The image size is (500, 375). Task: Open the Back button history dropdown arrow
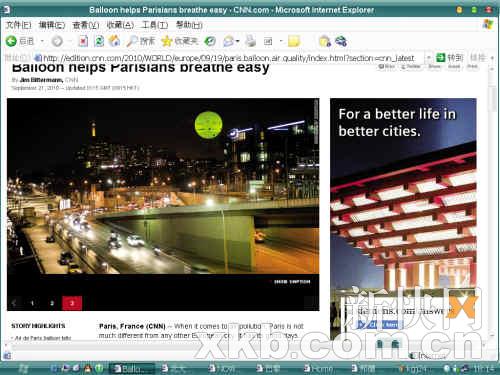tap(42, 41)
